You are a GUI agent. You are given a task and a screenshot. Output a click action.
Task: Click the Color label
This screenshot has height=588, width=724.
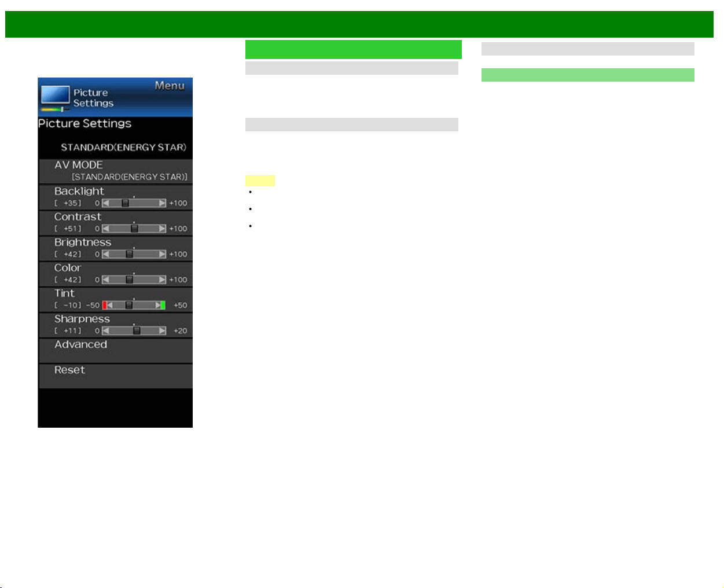pos(68,268)
